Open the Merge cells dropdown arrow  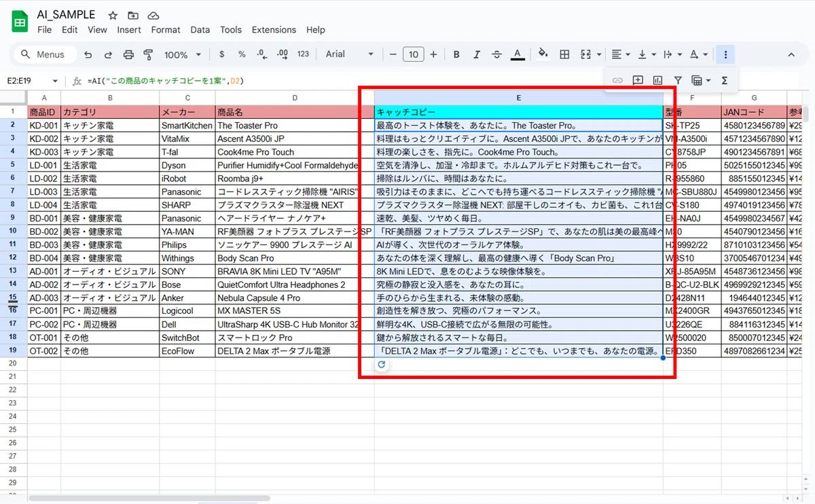(x=600, y=54)
